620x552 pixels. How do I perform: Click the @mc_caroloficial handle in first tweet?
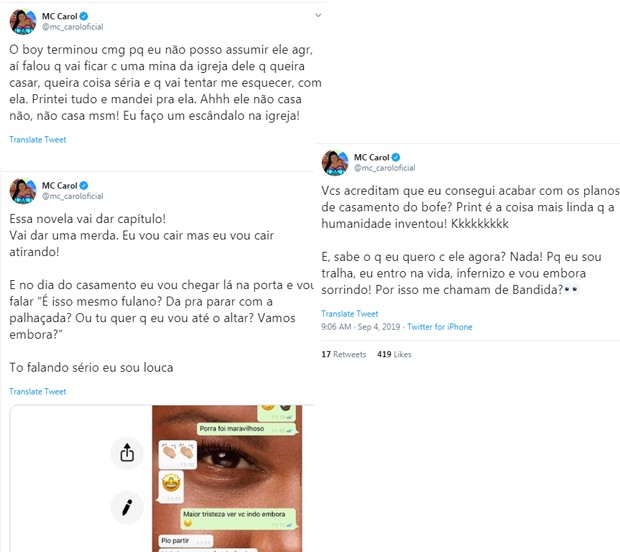click(x=72, y=27)
